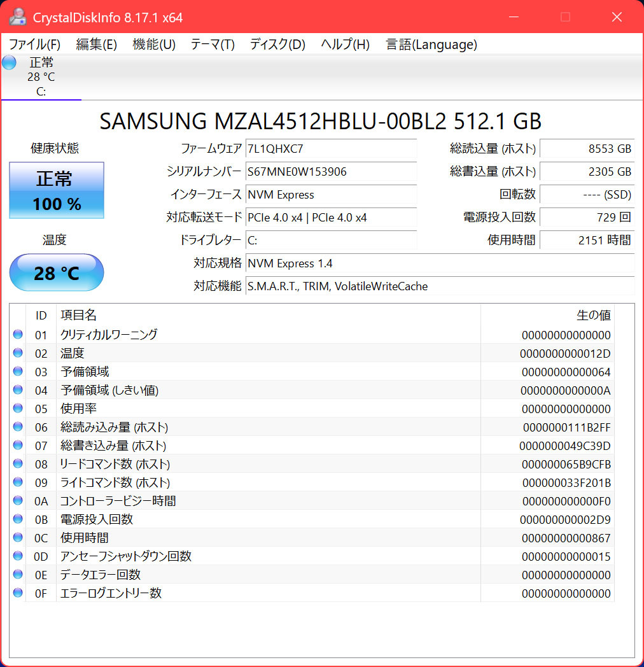Image resolution: width=644 pixels, height=667 pixels.
Task: Select raw value 00000000000867
Action: click(x=566, y=538)
